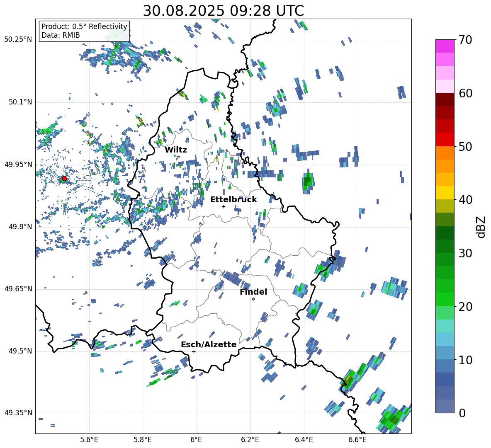Viewport: 491px width, 448px height.
Task: Click the 5.6°E longitude tick label
Action: [x=89, y=440]
